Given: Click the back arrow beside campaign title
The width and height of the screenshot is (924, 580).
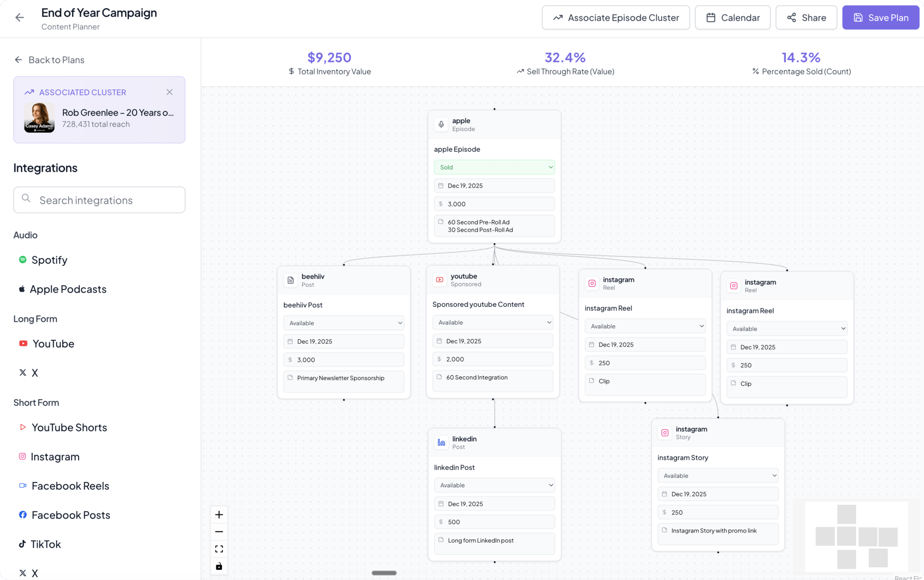Looking at the screenshot, I should [20, 18].
